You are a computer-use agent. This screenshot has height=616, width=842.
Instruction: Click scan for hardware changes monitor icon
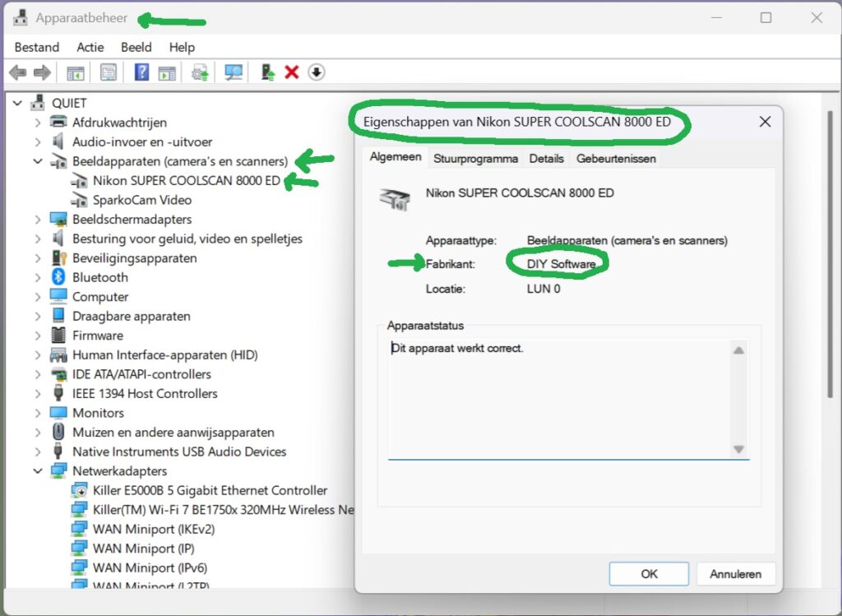tap(234, 72)
